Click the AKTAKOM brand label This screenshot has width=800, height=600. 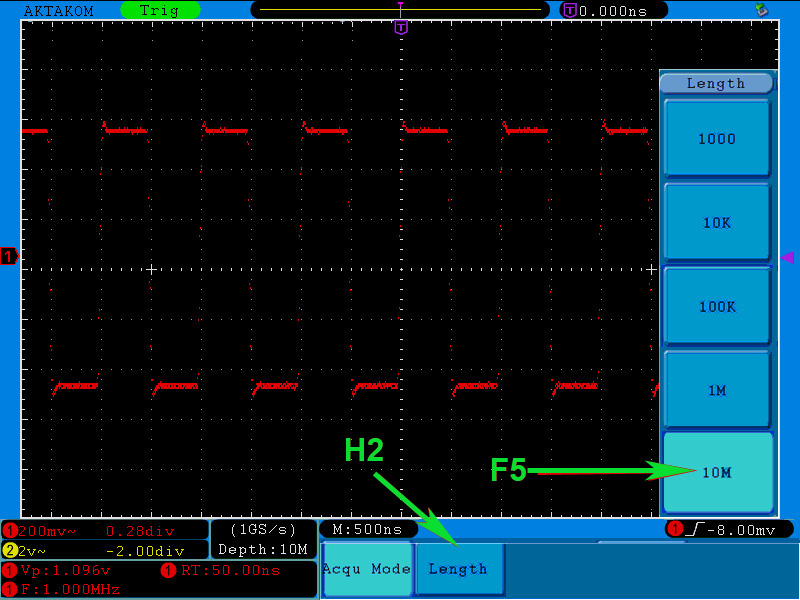pyautogui.click(x=59, y=11)
